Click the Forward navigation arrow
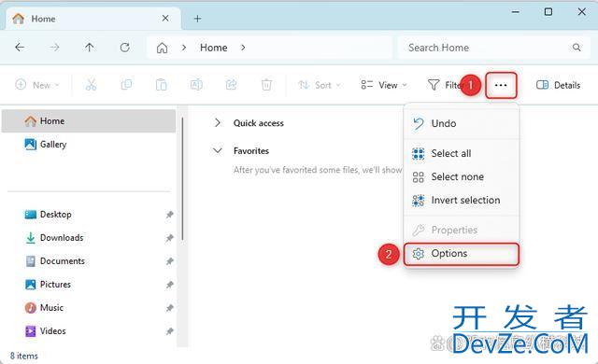Screen dimensions: 598x364 pos(54,48)
